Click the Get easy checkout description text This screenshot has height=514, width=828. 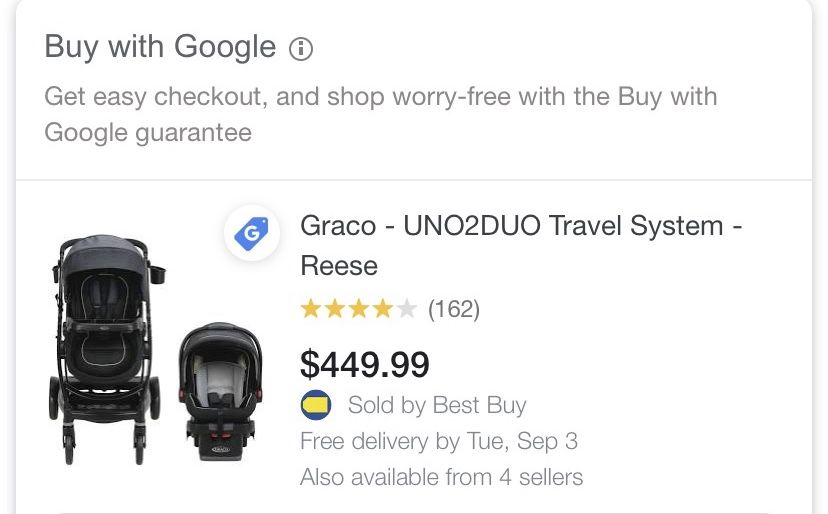tap(380, 97)
